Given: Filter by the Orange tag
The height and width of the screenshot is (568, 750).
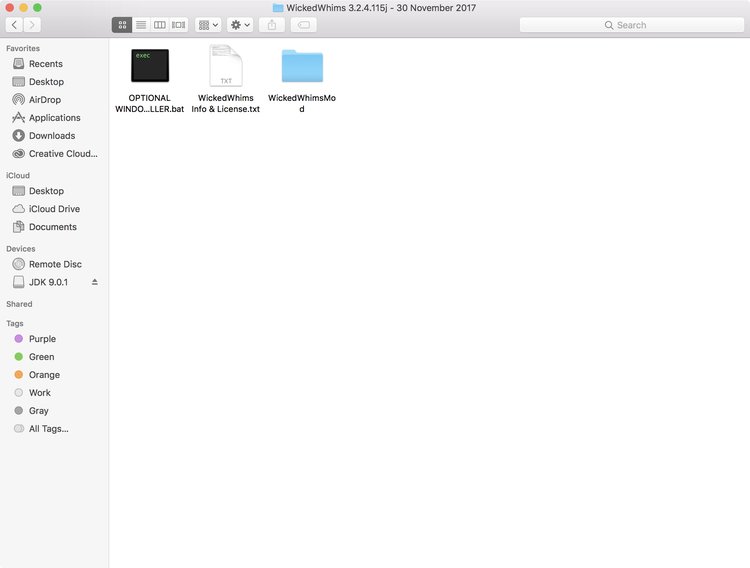Looking at the screenshot, I should [x=54, y=375].
